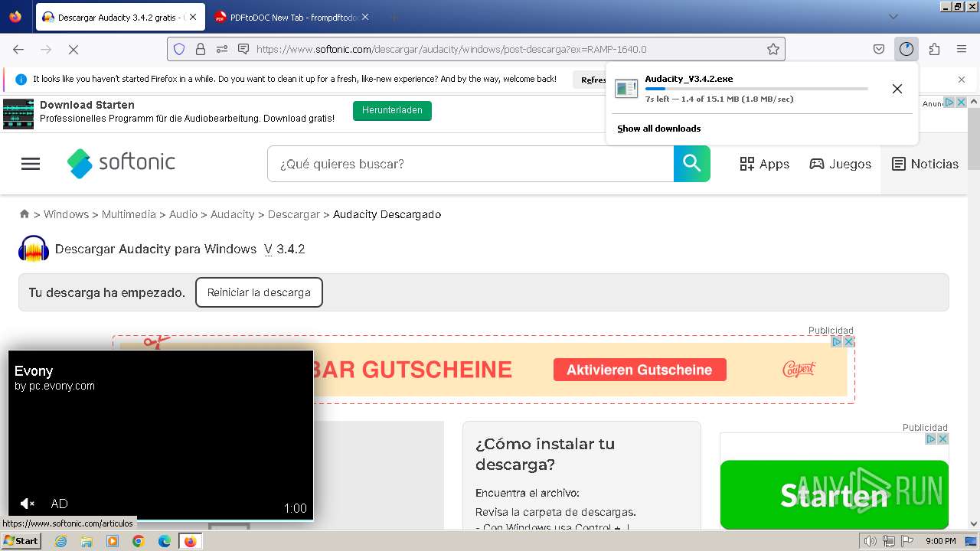Click the home icon in breadcrumb

(24, 214)
